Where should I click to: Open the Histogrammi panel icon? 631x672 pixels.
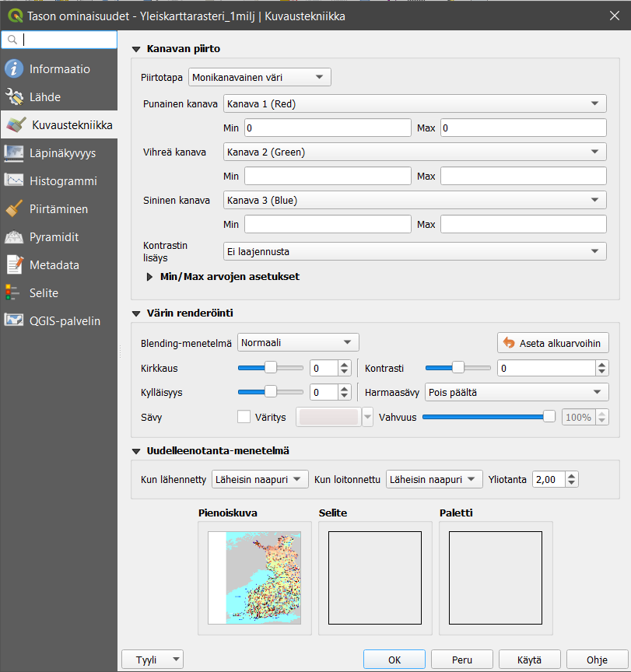click(14, 181)
